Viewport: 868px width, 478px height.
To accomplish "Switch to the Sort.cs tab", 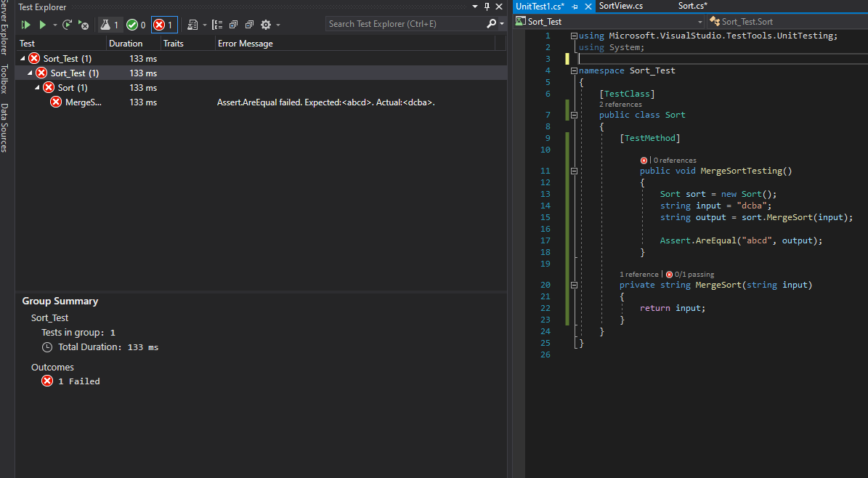I will [x=692, y=6].
